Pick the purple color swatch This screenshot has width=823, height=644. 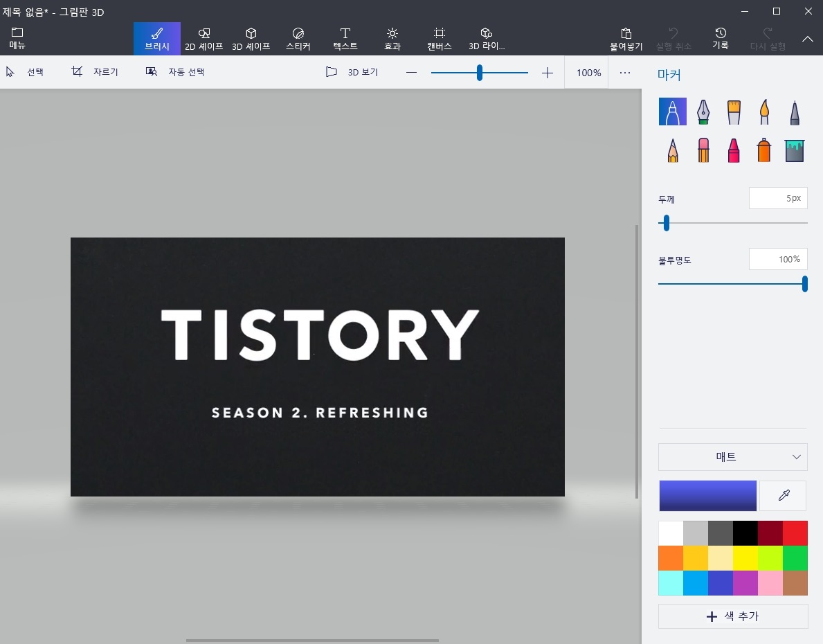pyautogui.click(x=745, y=583)
